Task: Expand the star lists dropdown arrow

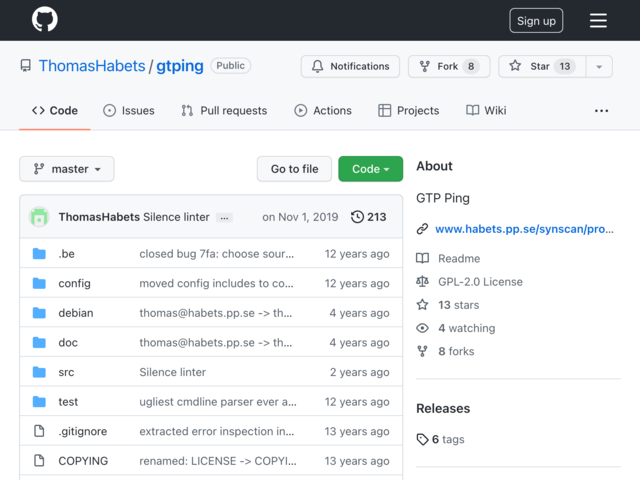Action: [x=599, y=66]
